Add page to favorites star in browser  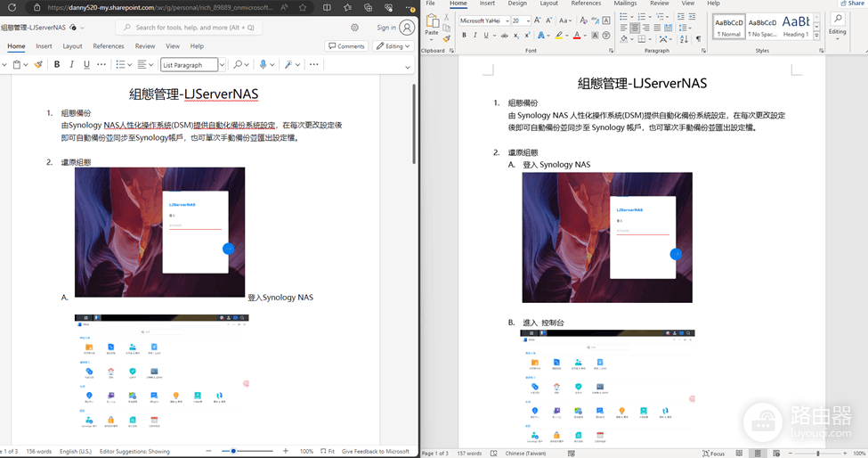click(303, 8)
